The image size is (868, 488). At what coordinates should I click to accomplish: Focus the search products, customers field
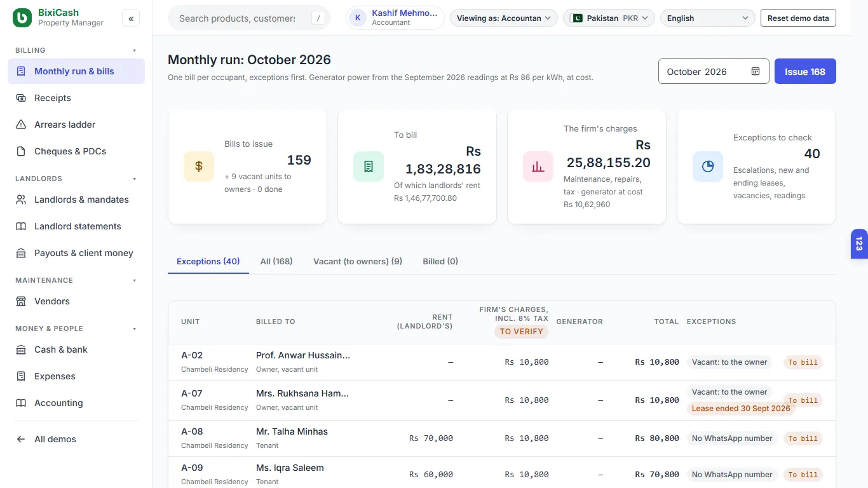(249, 18)
